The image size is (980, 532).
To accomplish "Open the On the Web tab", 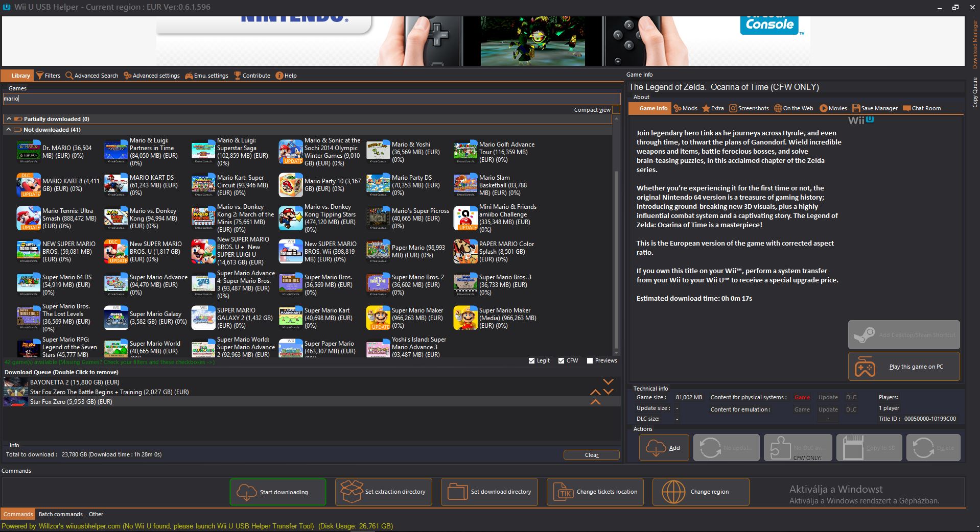I will point(794,108).
